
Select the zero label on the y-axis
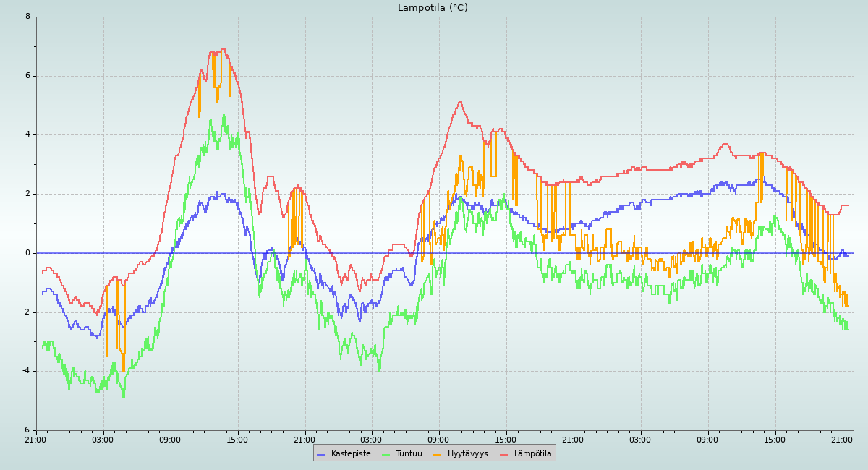click(x=27, y=253)
